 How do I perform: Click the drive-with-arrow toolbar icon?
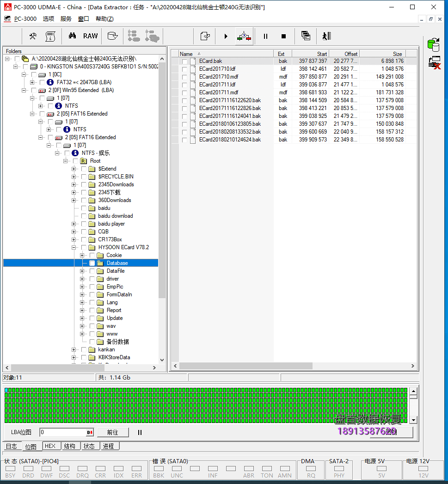(x=112, y=36)
